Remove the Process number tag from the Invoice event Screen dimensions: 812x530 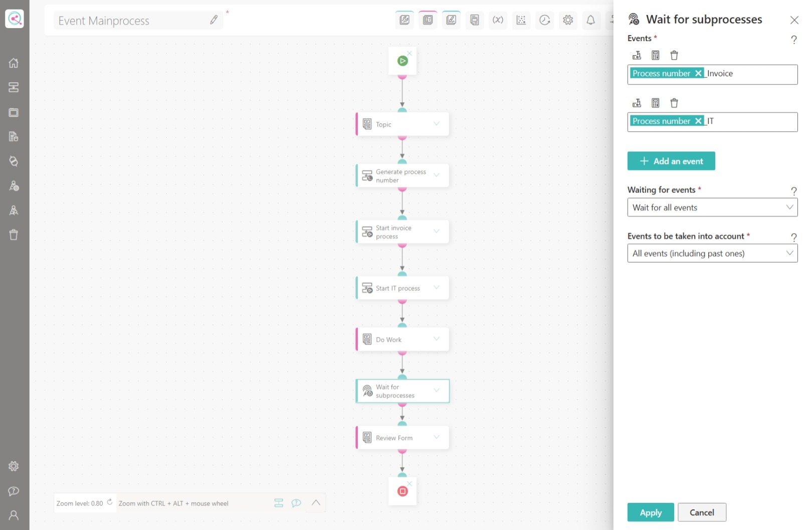click(x=698, y=73)
